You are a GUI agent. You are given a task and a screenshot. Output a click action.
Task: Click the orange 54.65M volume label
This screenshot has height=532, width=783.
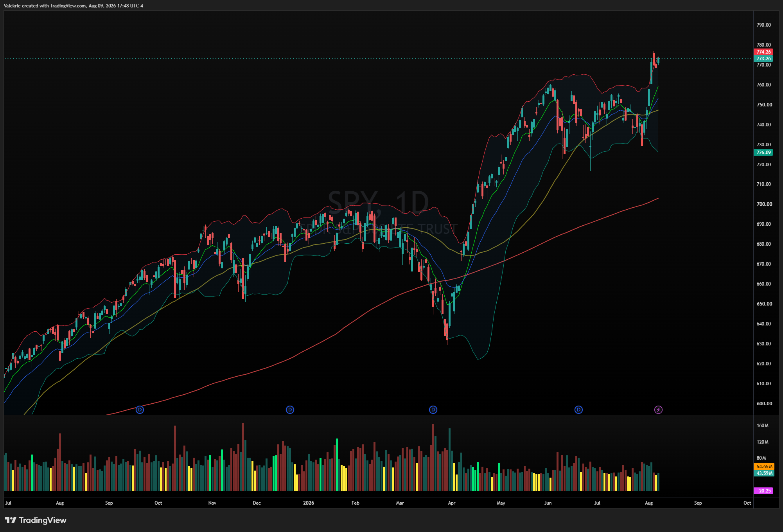(x=764, y=467)
